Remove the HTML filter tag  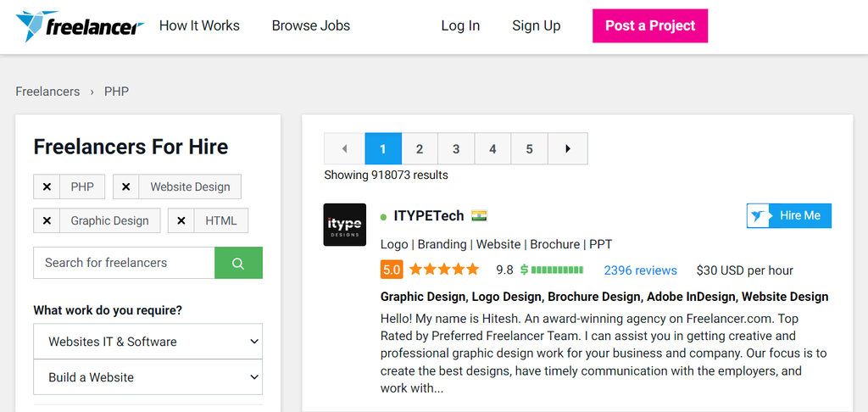181,220
